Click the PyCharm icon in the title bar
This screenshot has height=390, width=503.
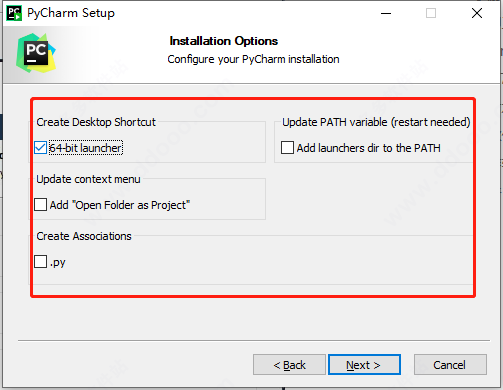[x=14, y=13]
